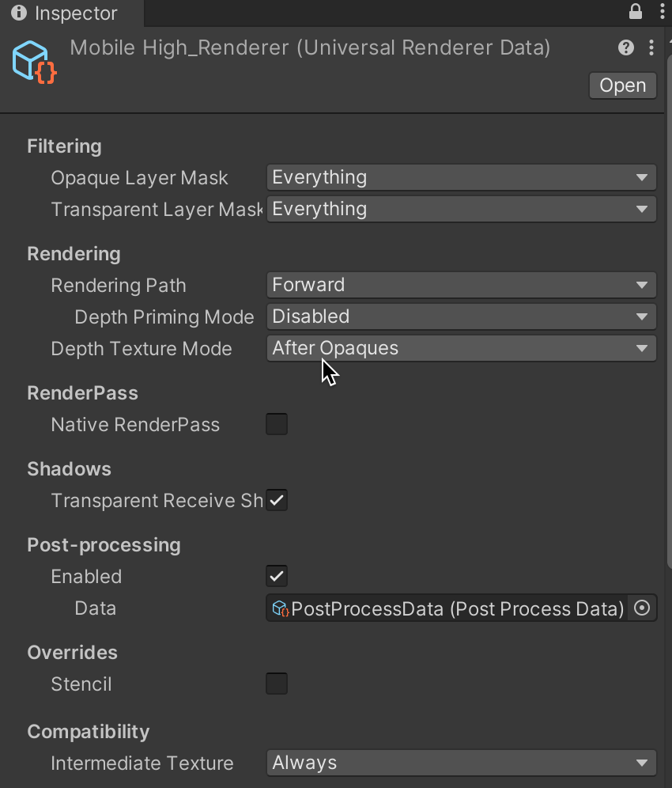Enable the Stencil override checkbox
This screenshot has width=672, height=788.
277,684
